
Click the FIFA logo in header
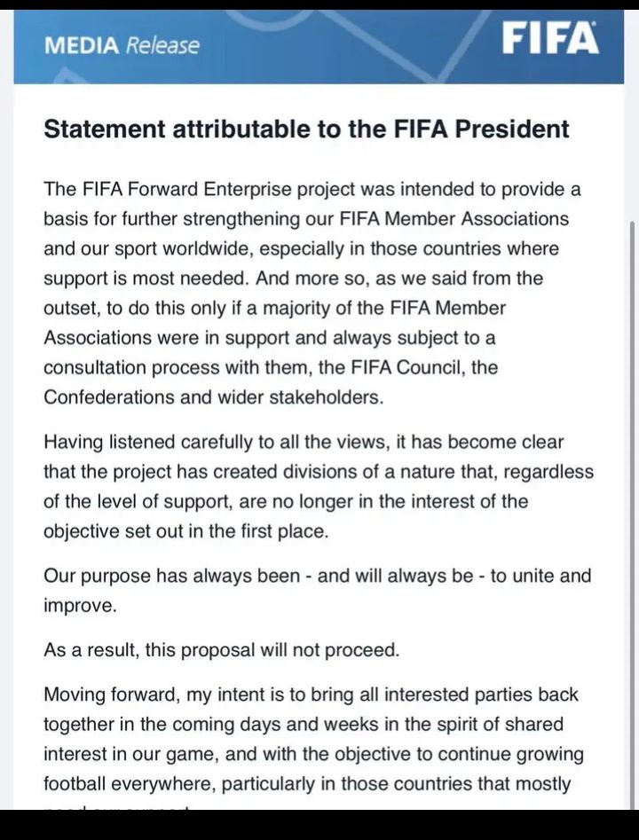[x=550, y=38]
